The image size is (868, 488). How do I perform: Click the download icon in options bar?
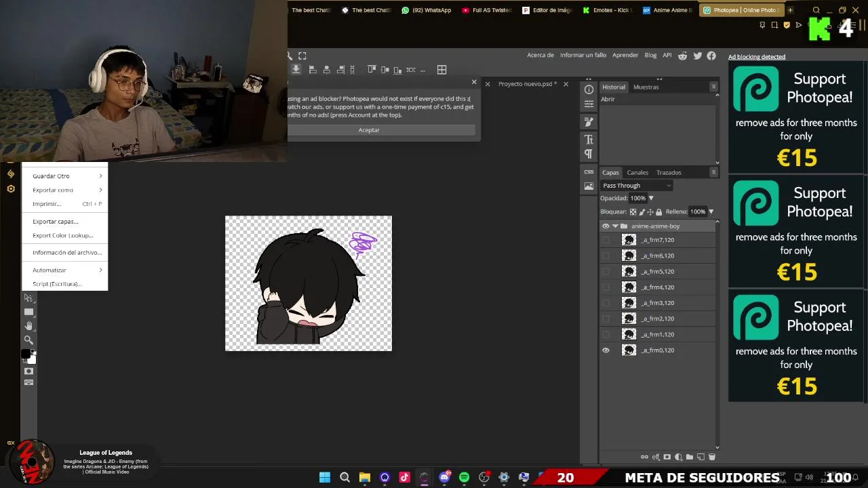point(296,69)
